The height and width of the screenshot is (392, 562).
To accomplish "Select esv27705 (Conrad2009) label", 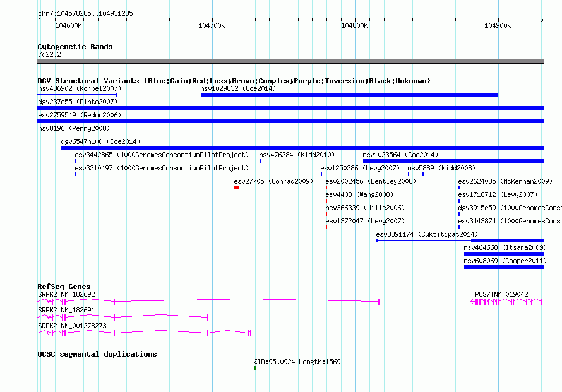I will point(273,181).
